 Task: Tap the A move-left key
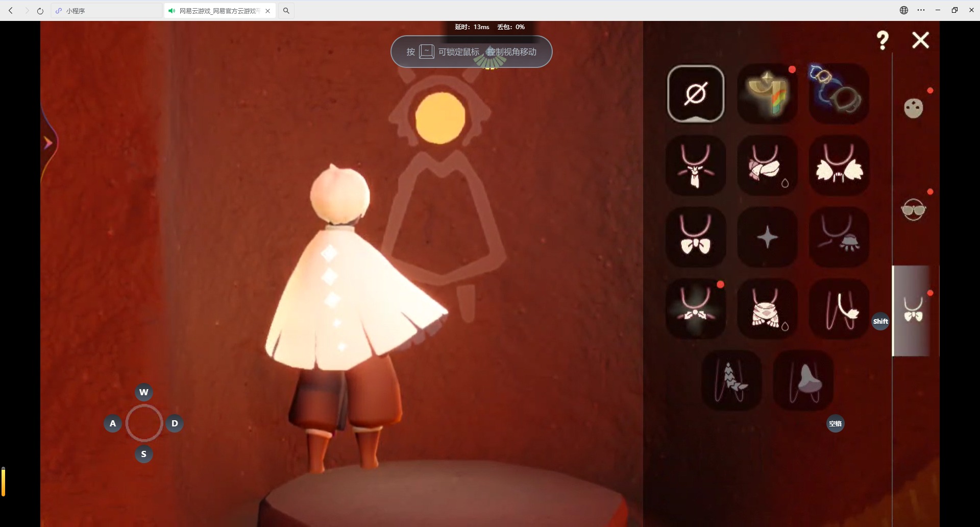[113, 423]
